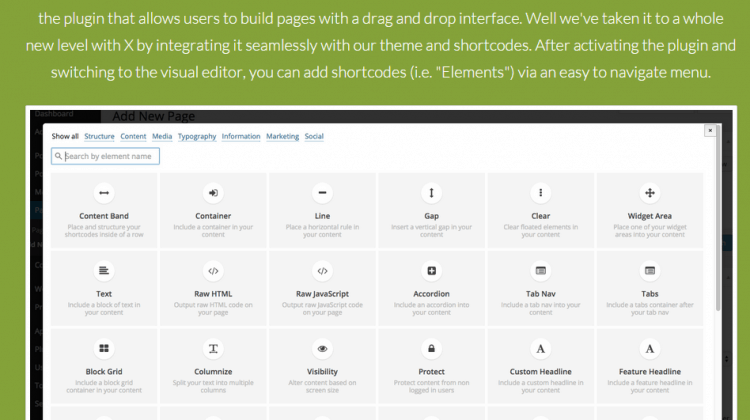Select the Tab Nav element icon
The height and width of the screenshot is (420, 750).
540,271
